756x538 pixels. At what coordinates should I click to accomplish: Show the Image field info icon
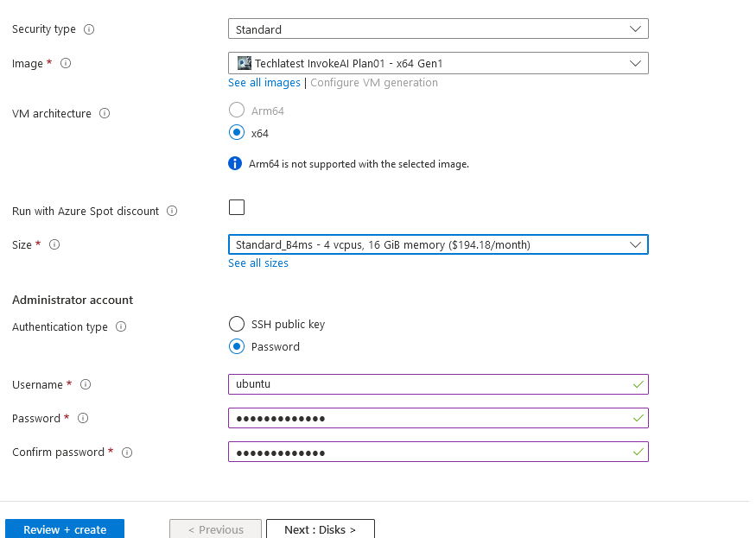point(66,63)
